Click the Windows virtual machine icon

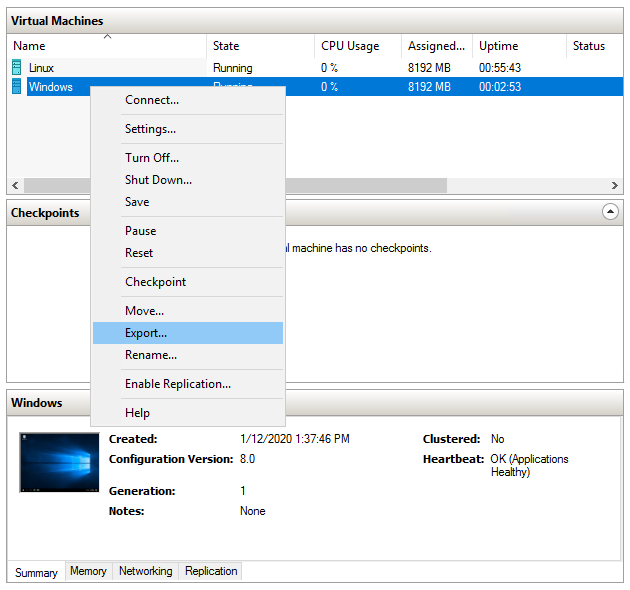[16, 86]
